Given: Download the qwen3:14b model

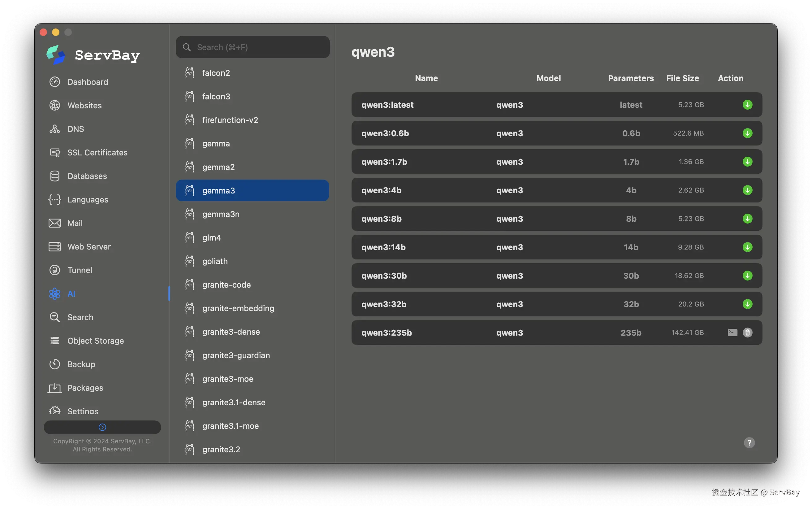Looking at the screenshot, I should point(747,247).
